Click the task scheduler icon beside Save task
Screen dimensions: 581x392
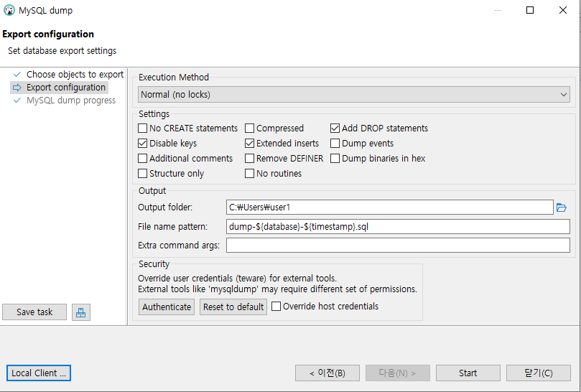coord(81,312)
